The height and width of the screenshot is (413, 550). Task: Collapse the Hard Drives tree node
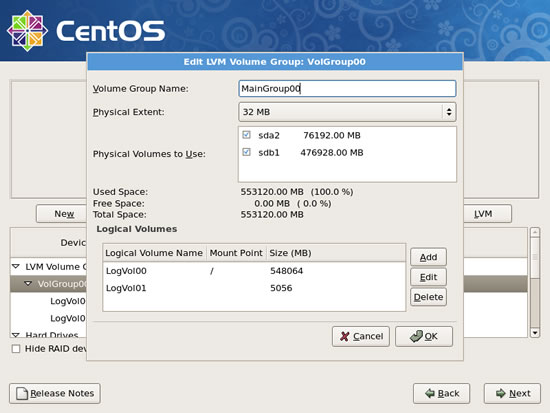(x=16, y=335)
